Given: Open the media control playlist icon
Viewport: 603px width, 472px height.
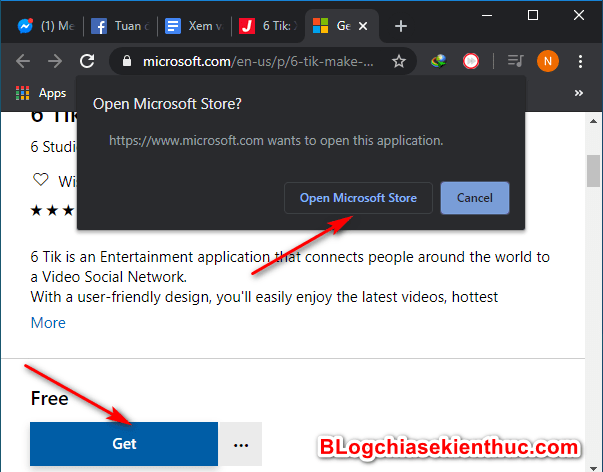Looking at the screenshot, I should pyautogui.click(x=515, y=61).
